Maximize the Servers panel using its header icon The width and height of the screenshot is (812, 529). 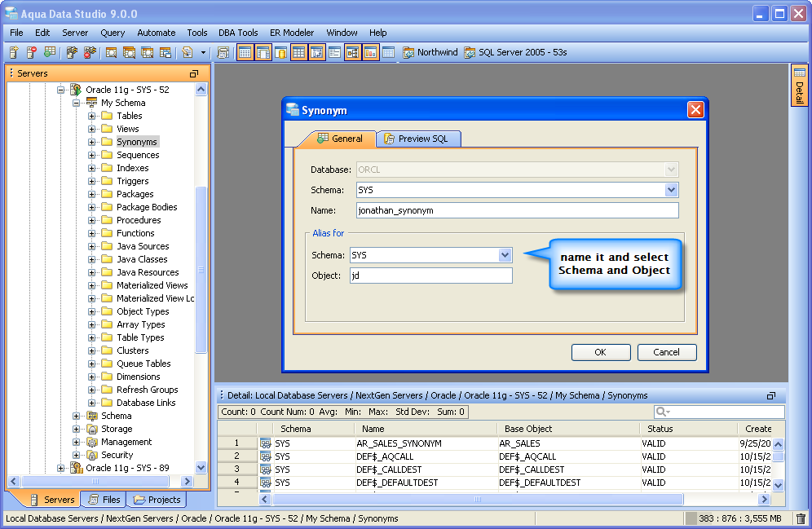pos(194,73)
